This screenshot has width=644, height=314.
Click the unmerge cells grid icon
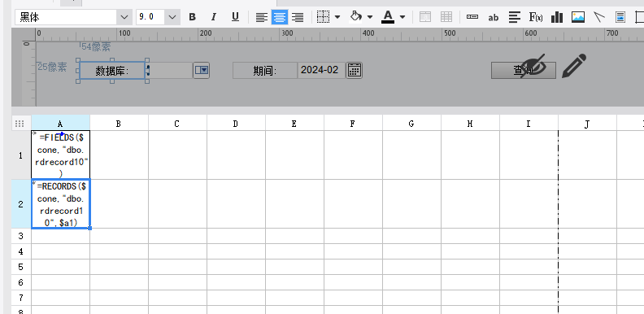[446, 17]
